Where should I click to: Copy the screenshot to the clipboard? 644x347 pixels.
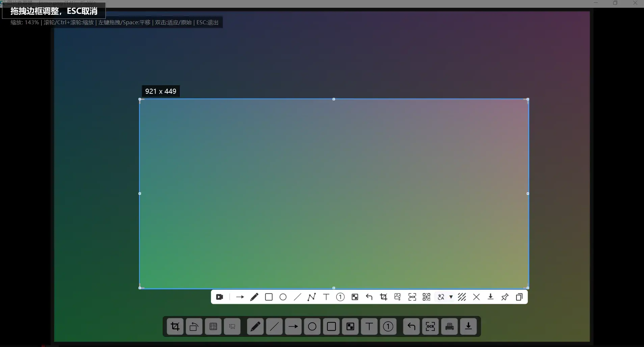click(x=519, y=297)
